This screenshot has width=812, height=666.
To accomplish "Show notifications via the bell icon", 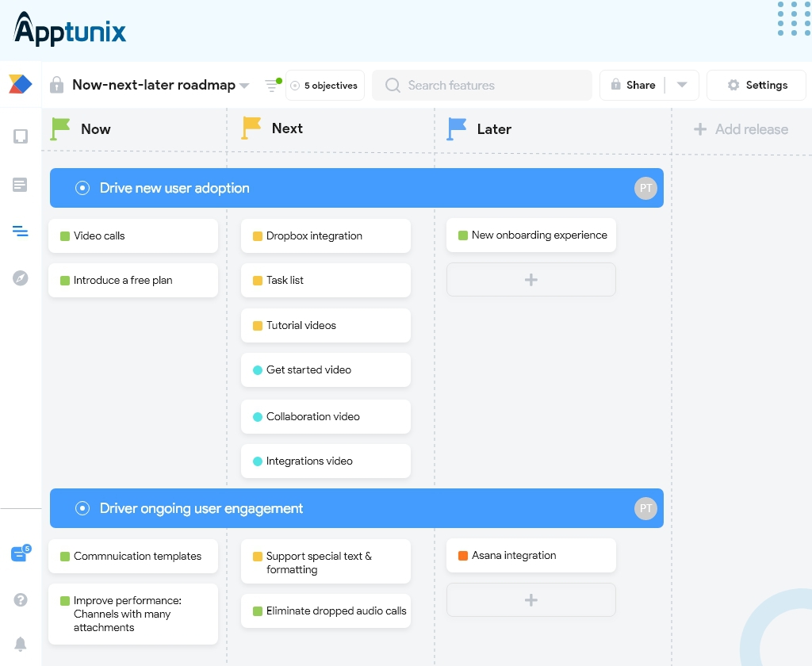I will 20,644.
